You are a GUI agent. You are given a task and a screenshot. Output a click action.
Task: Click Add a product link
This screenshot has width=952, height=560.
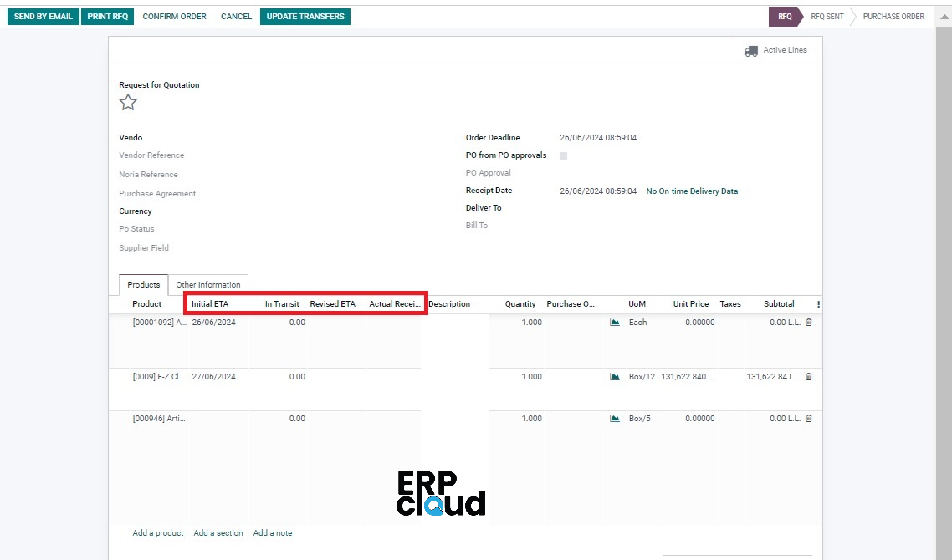coord(158,533)
